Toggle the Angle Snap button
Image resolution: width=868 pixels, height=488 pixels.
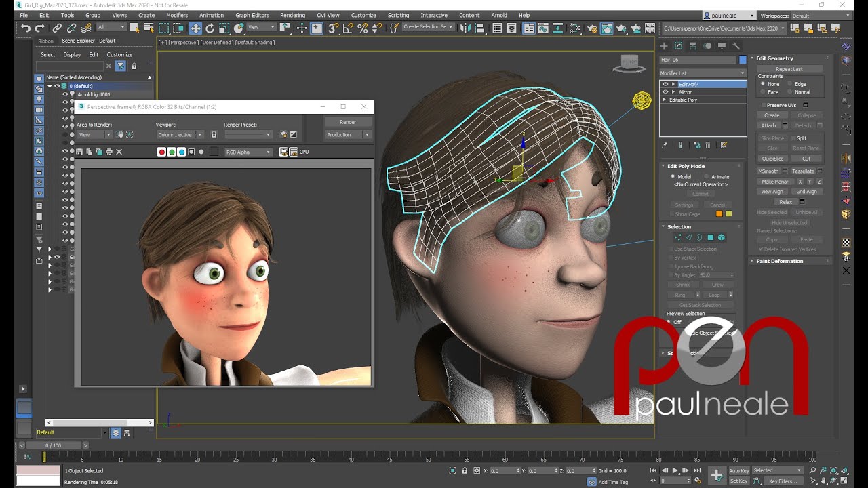pos(347,28)
